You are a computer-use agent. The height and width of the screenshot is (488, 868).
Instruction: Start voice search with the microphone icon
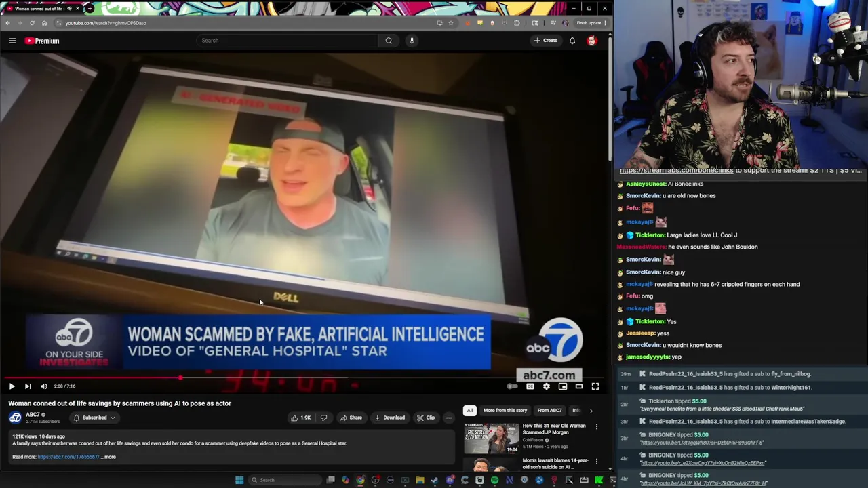[x=412, y=41]
